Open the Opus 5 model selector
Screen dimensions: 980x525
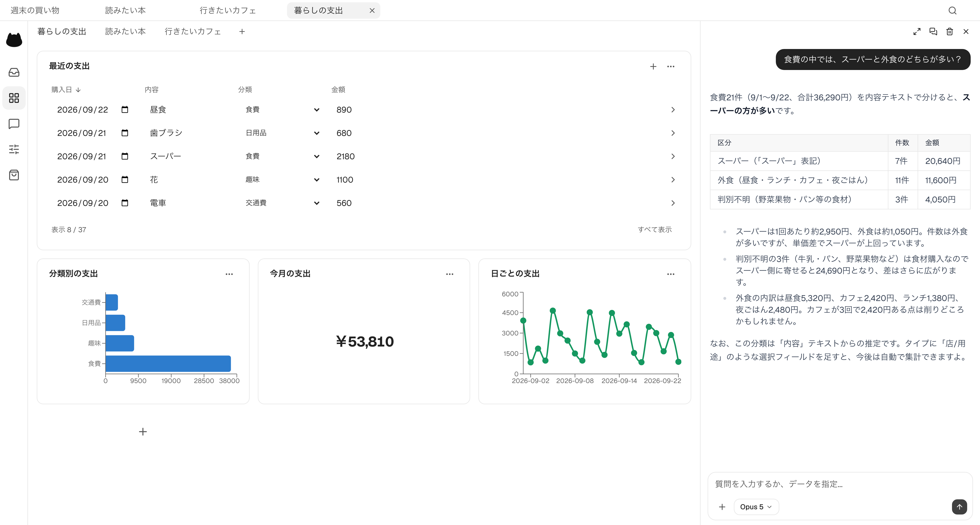point(756,507)
